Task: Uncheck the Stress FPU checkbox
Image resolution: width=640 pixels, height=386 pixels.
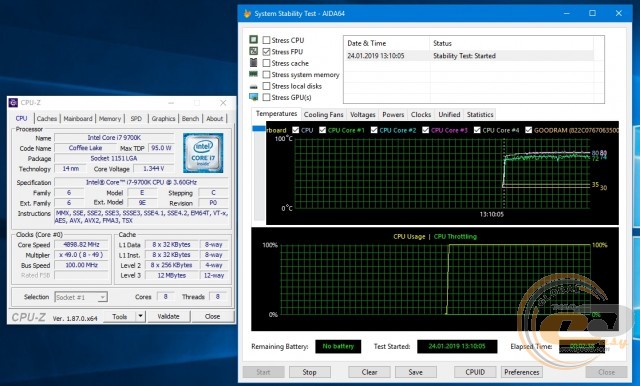Action: coord(267,51)
